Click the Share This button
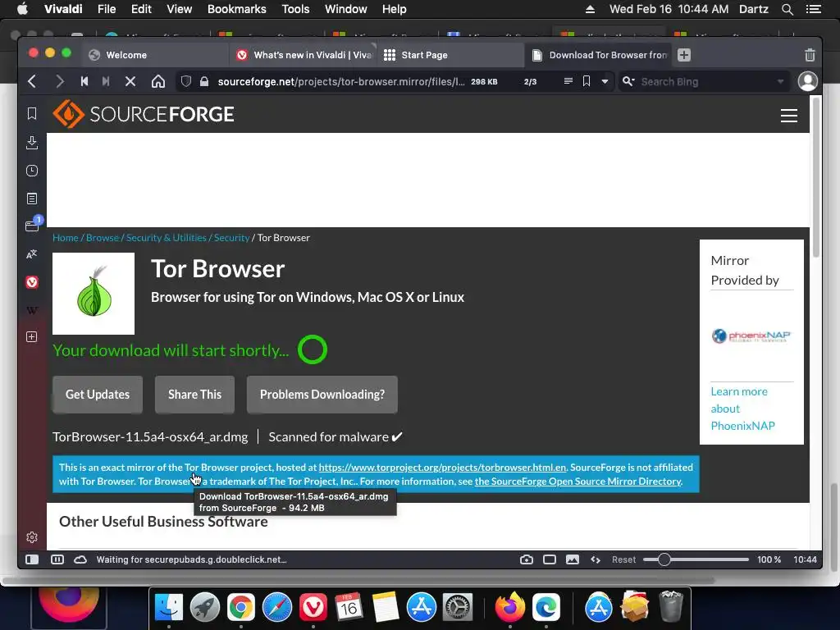 (x=194, y=395)
